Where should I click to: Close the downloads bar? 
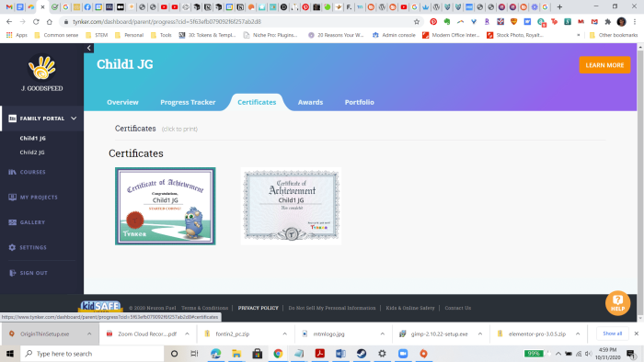pos(637,334)
